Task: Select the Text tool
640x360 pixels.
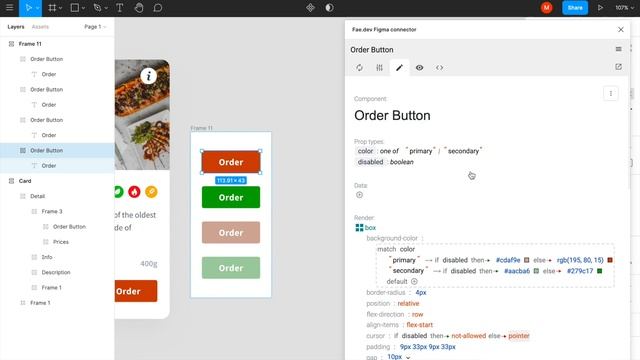Action: 120,8
